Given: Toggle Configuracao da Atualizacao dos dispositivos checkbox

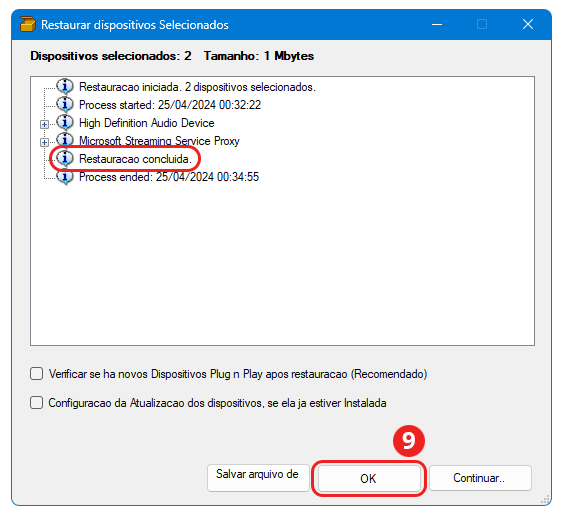Looking at the screenshot, I should pyautogui.click(x=37, y=402).
